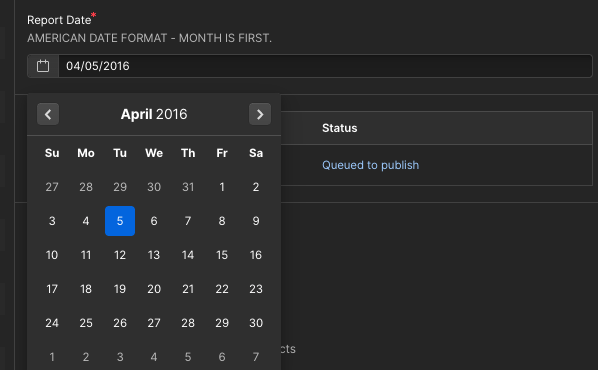Screen dimensions: 598x370
Task: Select April 14 on the Thursday column
Action: 188,255
